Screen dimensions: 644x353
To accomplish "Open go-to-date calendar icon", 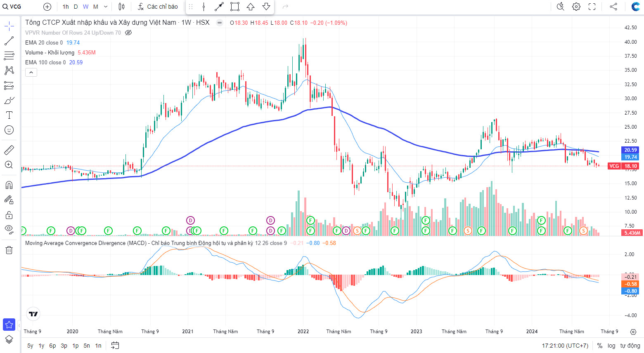I will (115, 346).
